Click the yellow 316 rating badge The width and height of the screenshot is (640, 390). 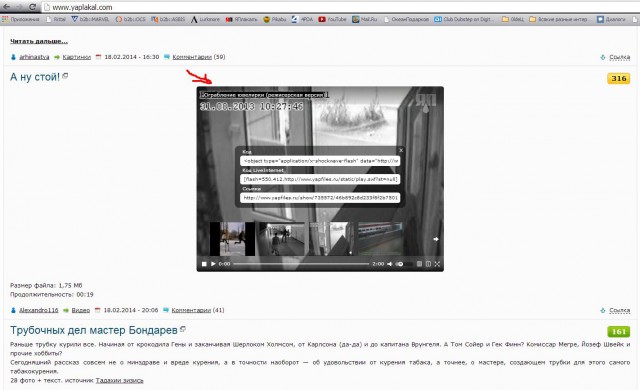619,78
